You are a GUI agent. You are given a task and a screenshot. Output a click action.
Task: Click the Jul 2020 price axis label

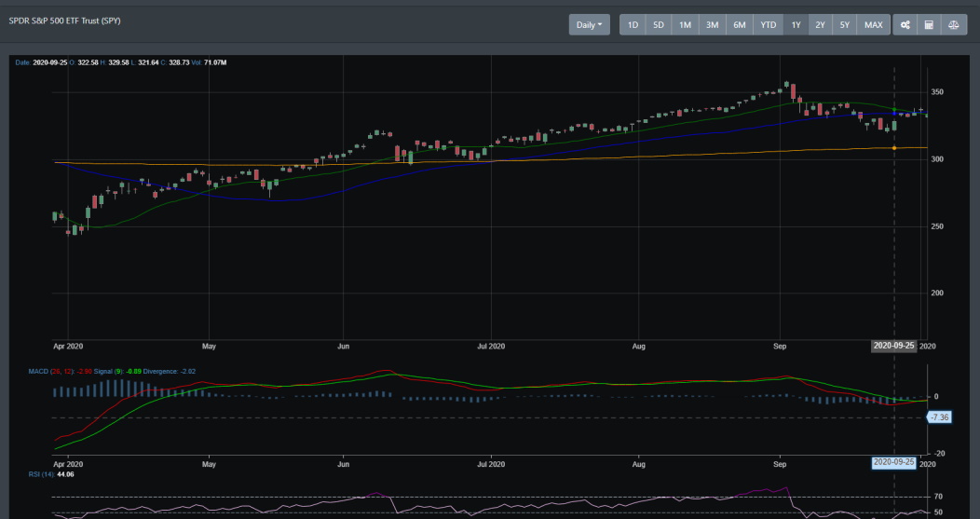coord(491,346)
